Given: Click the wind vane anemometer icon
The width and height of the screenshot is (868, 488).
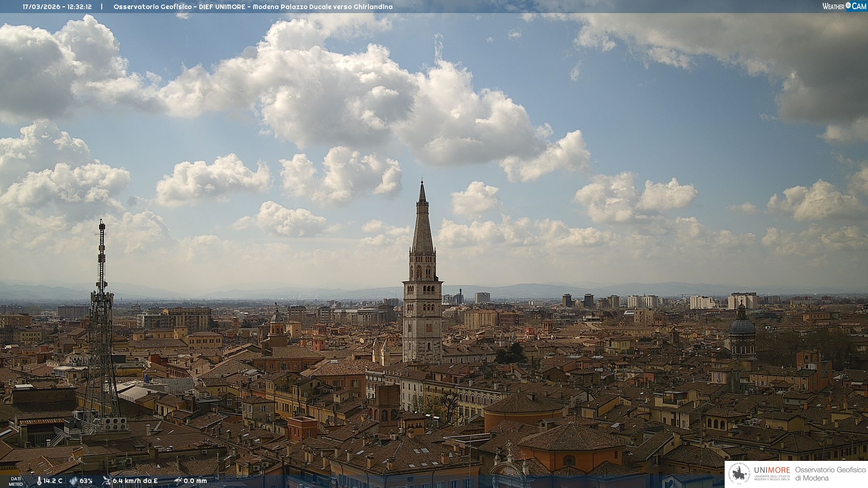Looking at the screenshot, I should click(107, 481).
